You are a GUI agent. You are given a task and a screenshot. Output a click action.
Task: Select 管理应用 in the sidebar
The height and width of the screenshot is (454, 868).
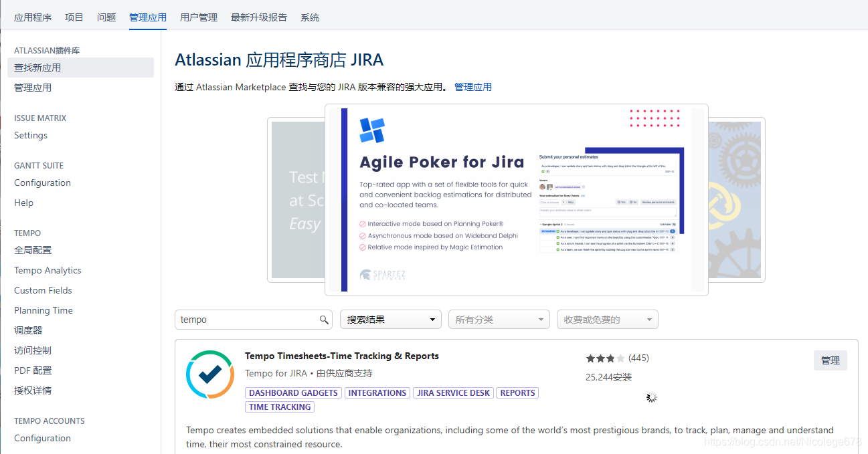coord(33,88)
